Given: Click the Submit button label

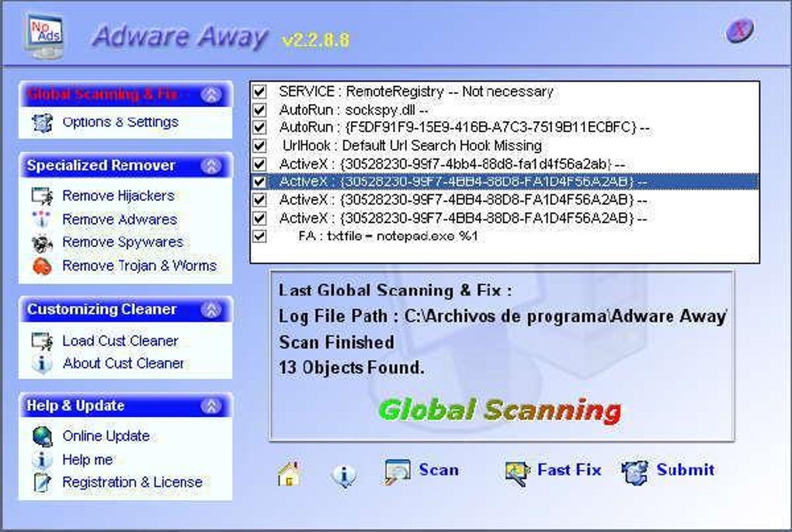Looking at the screenshot, I should (686, 470).
